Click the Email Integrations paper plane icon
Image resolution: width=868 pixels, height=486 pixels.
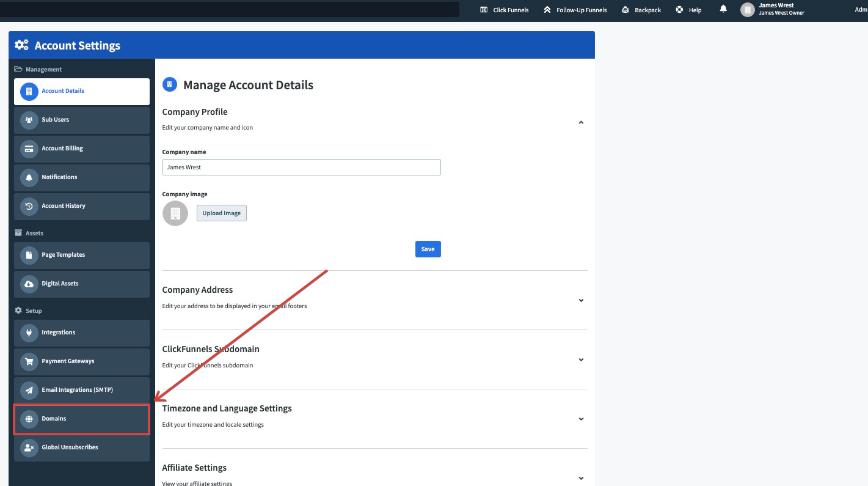click(x=29, y=390)
